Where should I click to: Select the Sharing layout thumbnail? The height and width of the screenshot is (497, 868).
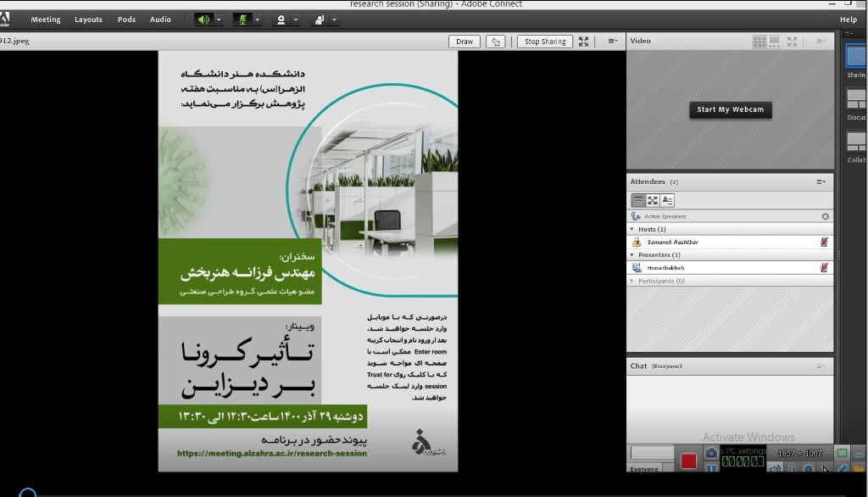click(x=856, y=56)
